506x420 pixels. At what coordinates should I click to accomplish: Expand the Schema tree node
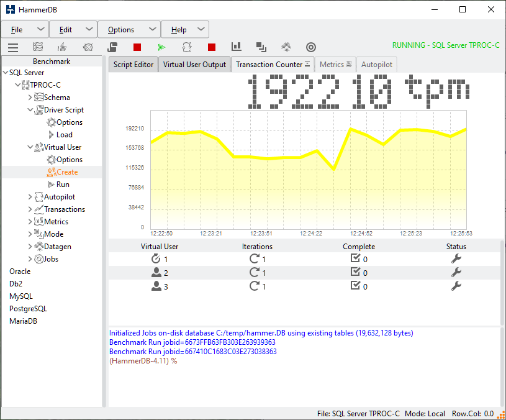pyautogui.click(x=30, y=98)
